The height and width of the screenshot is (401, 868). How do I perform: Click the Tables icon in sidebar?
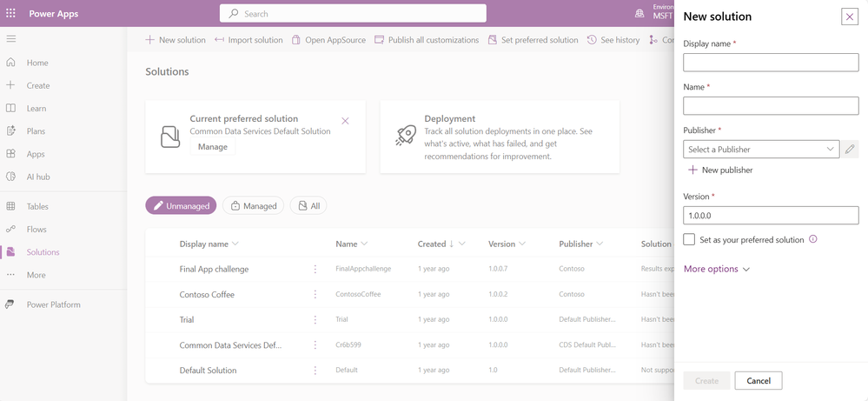(10, 206)
